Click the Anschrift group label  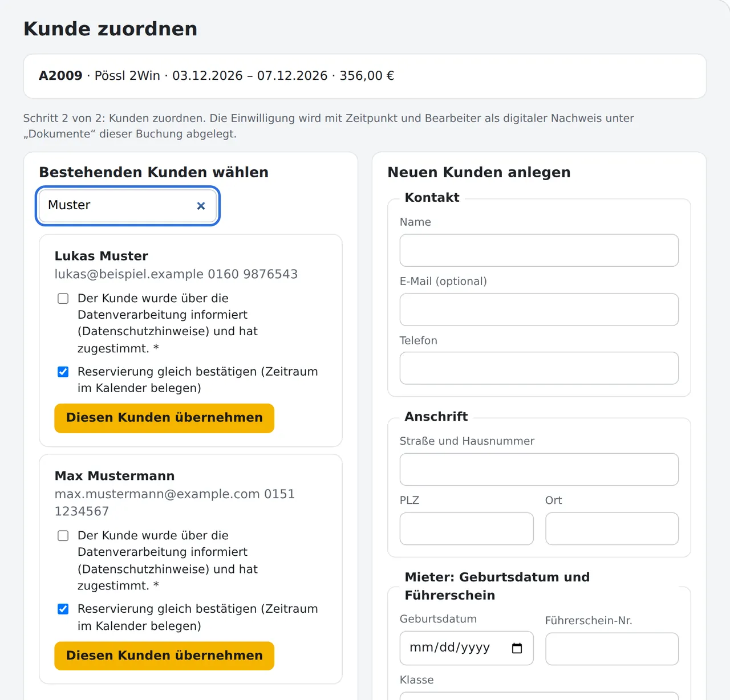click(436, 417)
